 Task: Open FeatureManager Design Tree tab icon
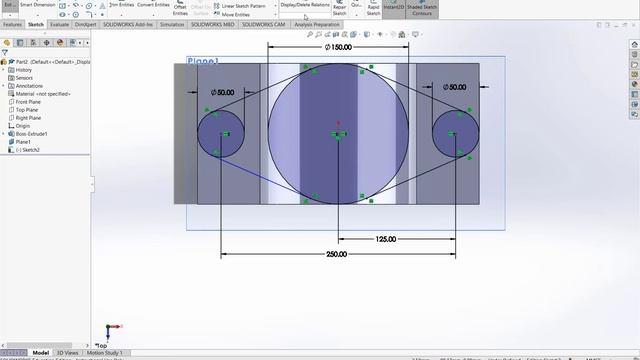pos(7,43)
